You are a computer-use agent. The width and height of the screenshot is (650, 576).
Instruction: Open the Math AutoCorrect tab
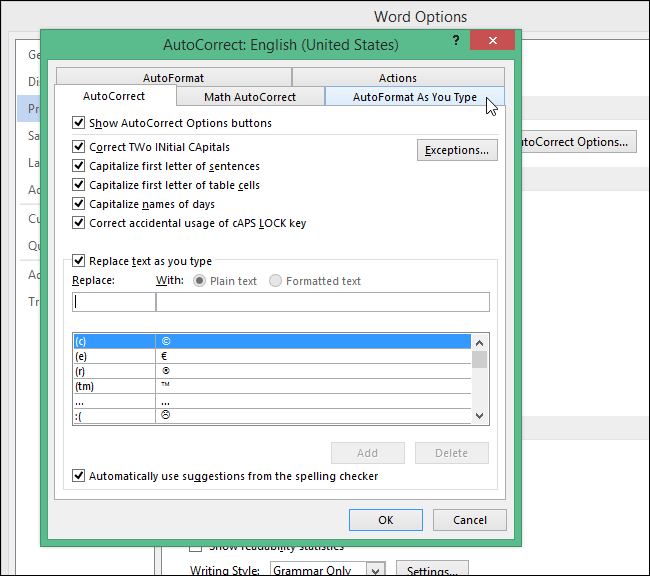tap(250, 97)
